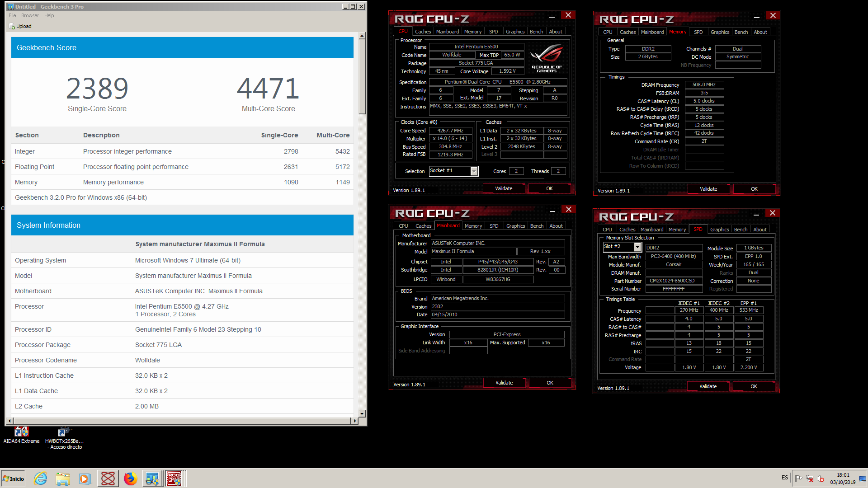Expand the Socket #1 selection dropdown
This screenshot has height=488, width=868.
tap(474, 171)
